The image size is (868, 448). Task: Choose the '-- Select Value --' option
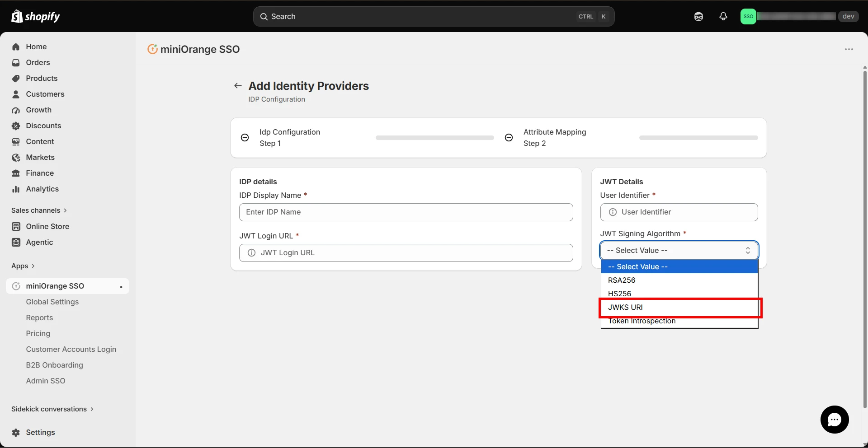click(x=679, y=267)
